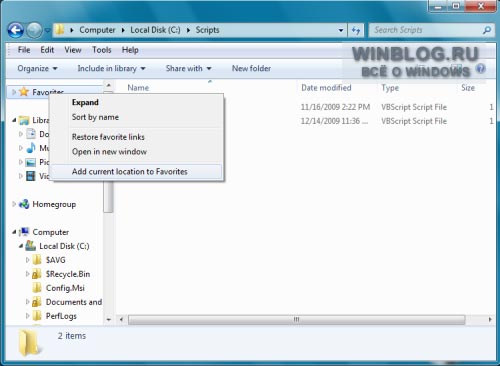Select the Documents and Settings folder
500x366 pixels.
74,302
